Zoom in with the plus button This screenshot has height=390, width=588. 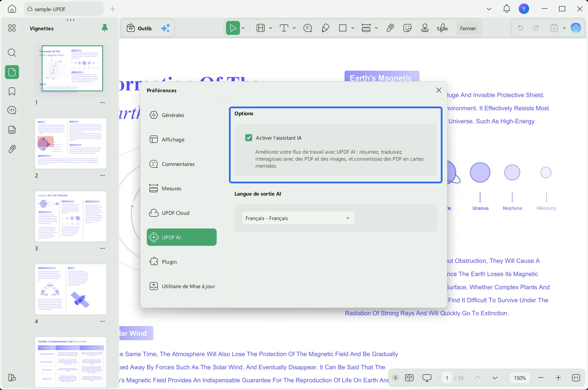pyautogui.click(x=558, y=378)
